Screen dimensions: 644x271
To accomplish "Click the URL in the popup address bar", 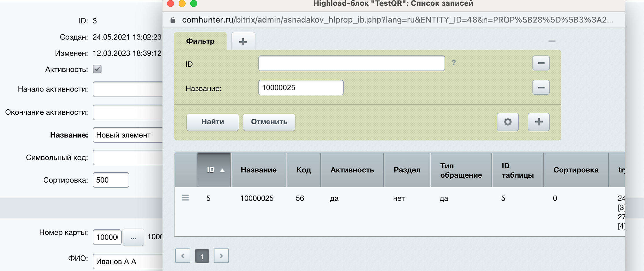I will [397, 20].
